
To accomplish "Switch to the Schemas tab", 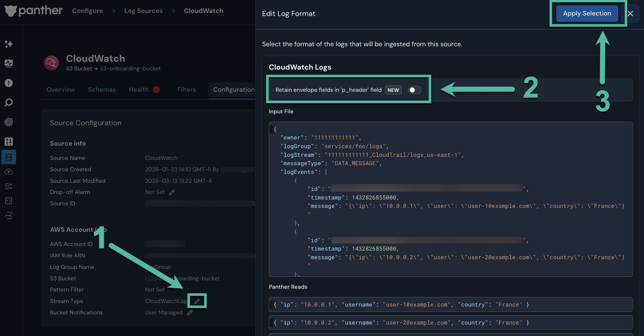I will click(x=102, y=89).
